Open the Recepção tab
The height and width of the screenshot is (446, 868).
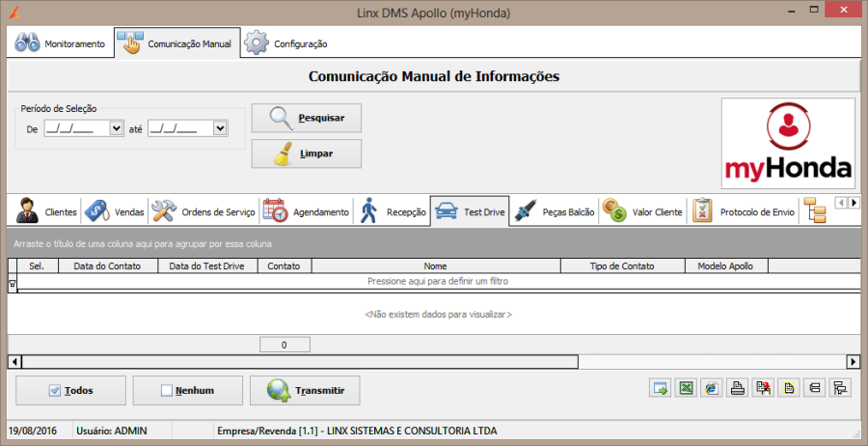click(392, 211)
